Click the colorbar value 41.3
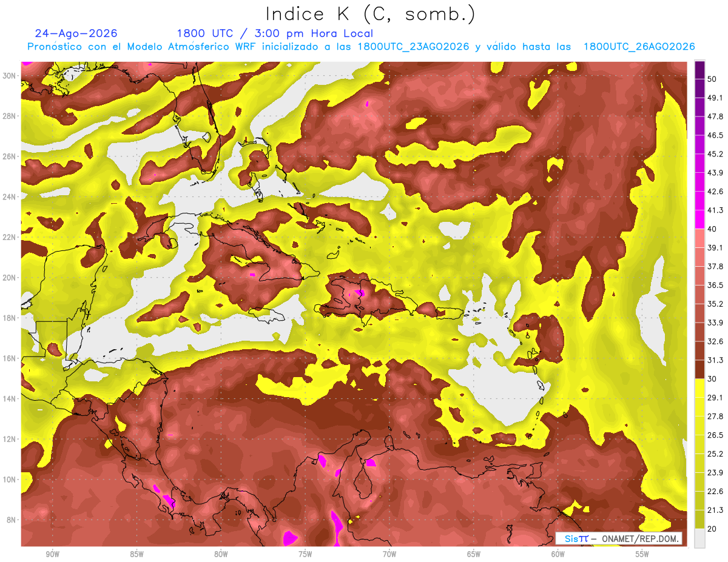The height and width of the screenshot is (562, 728). (x=716, y=210)
